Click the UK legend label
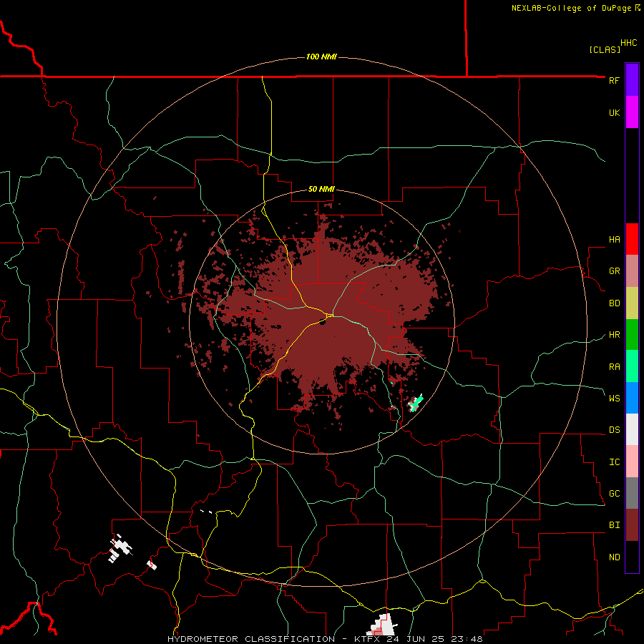The image size is (644, 644). [614, 112]
